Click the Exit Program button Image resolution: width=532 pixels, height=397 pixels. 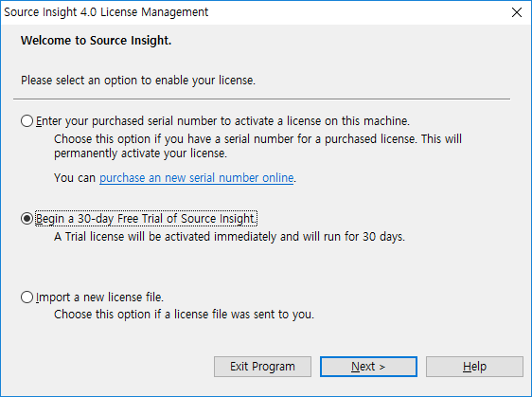[x=262, y=367]
